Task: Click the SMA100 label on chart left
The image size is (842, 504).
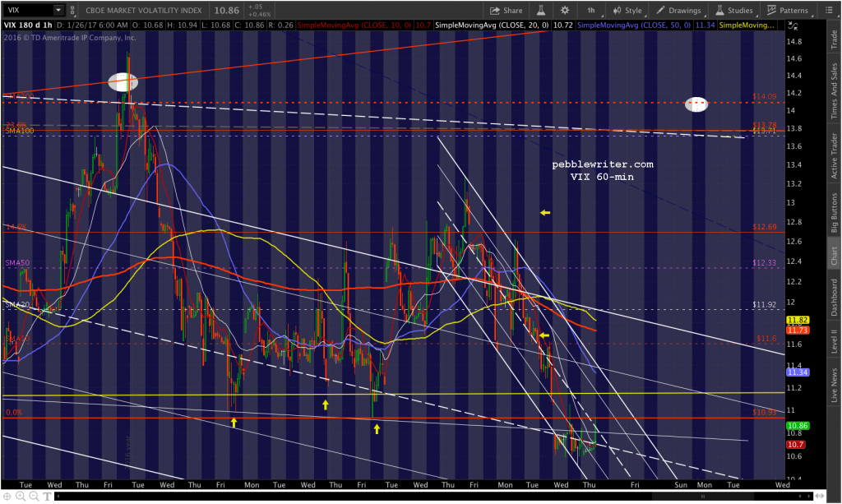Action: [x=20, y=131]
